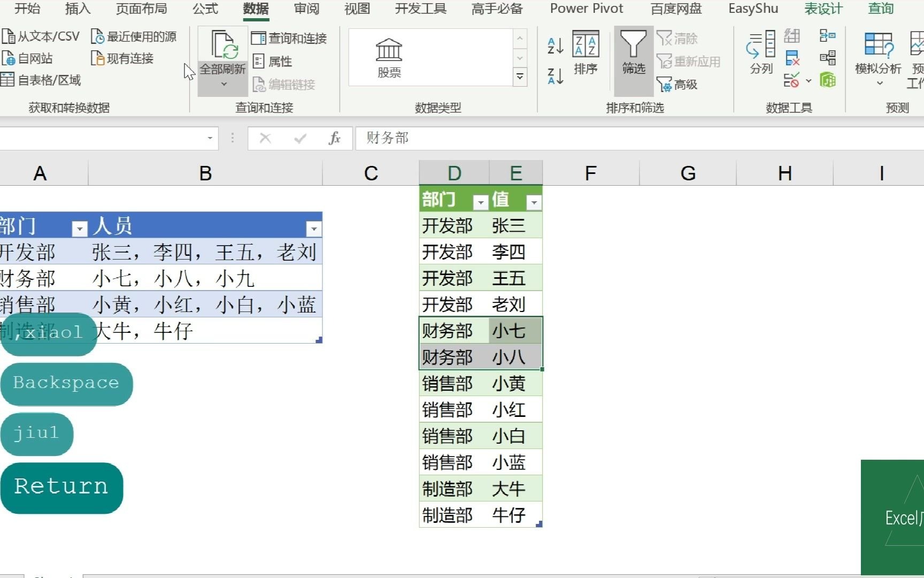
Task: Click the 删除重复值 icon
Action: tap(793, 59)
